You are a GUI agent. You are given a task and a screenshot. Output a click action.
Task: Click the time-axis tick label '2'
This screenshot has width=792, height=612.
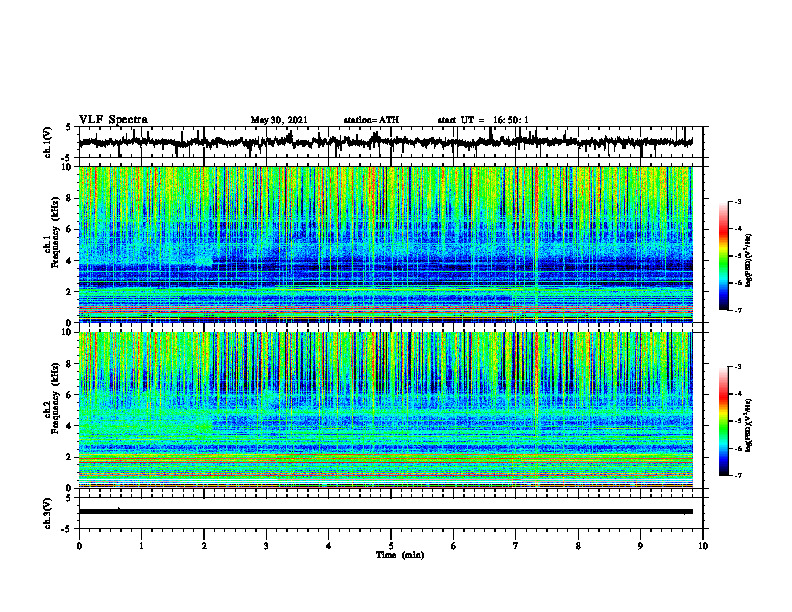[x=204, y=546]
